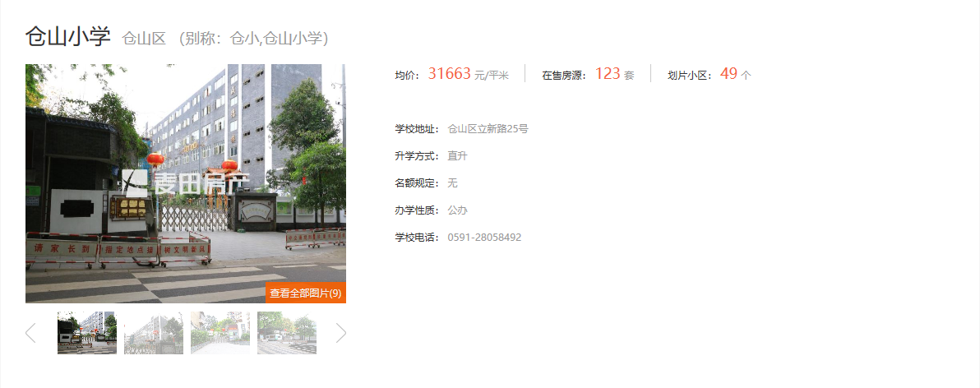Click the 仓山区 district label beside title
Viewport: 980px width, 388px height.
(144, 39)
